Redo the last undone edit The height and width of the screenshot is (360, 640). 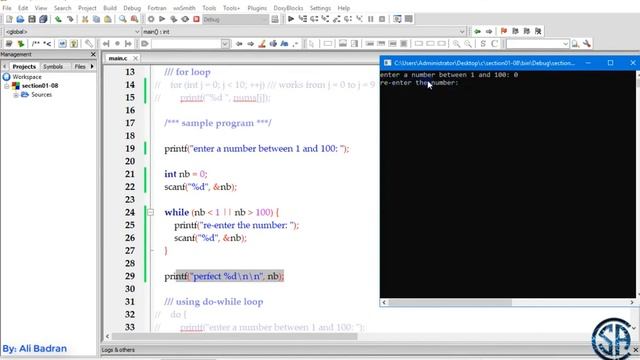[70, 19]
